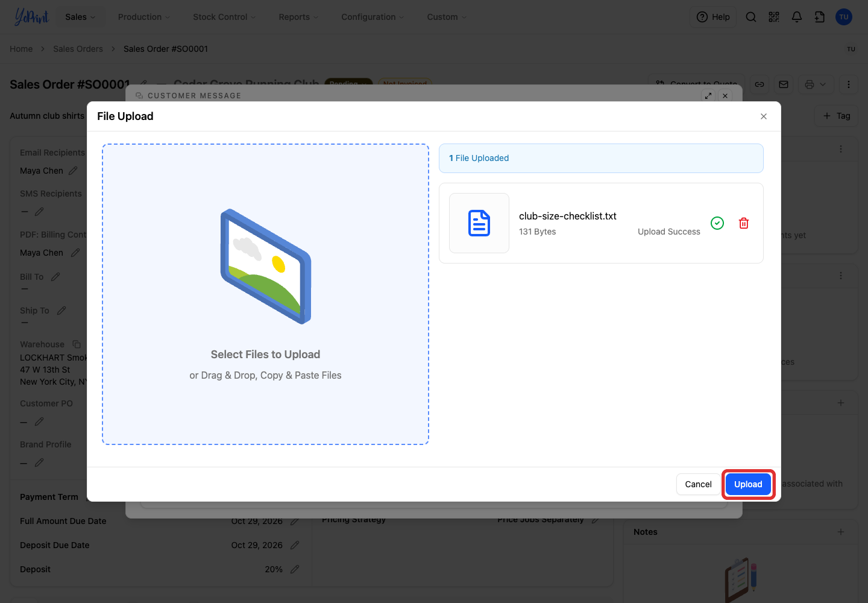Go to Home breadcrumb

(x=21, y=49)
